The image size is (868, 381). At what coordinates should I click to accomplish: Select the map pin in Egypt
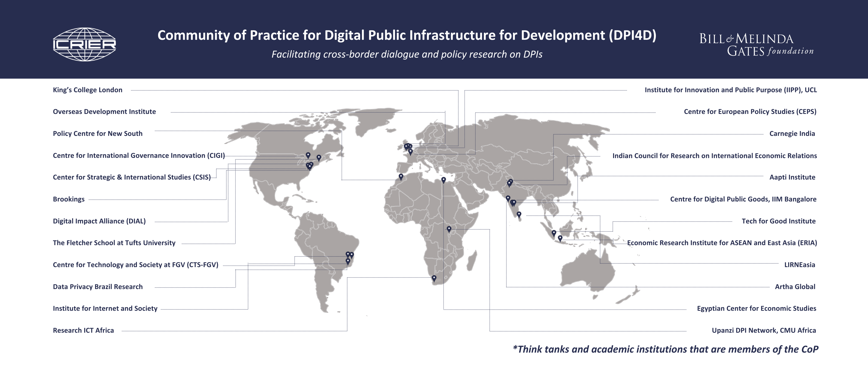point(444,180)
